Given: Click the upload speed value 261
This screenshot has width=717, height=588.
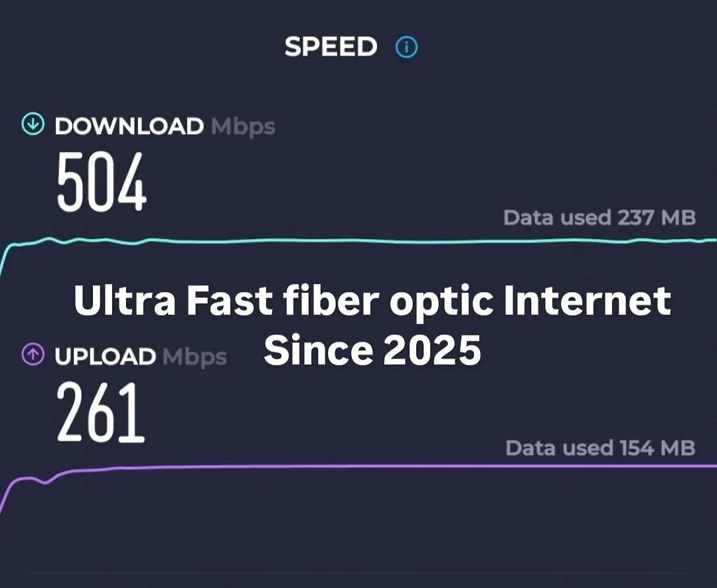Looking at the screenshot, I should 101,412.
